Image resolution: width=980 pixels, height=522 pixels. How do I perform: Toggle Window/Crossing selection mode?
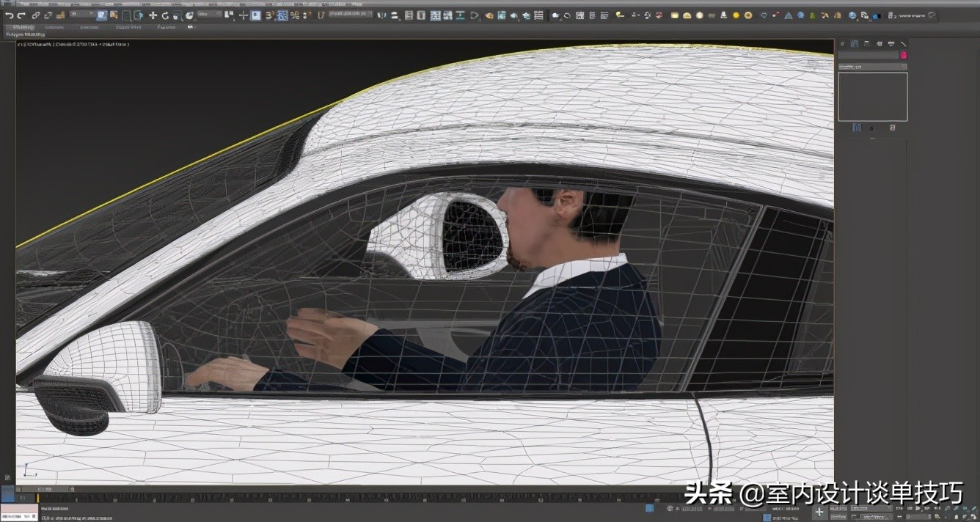click(x=138, y=15)
